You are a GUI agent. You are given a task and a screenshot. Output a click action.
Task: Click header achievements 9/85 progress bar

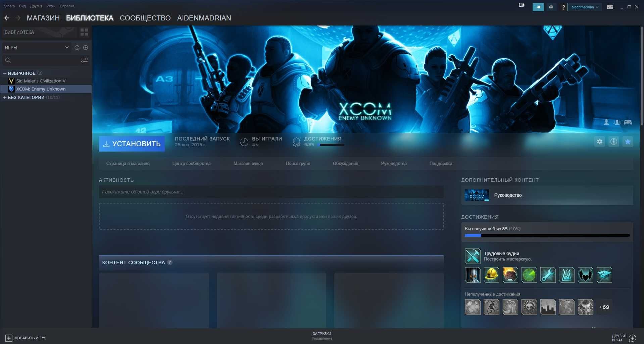pyautogui.click(x=331, y=145)
